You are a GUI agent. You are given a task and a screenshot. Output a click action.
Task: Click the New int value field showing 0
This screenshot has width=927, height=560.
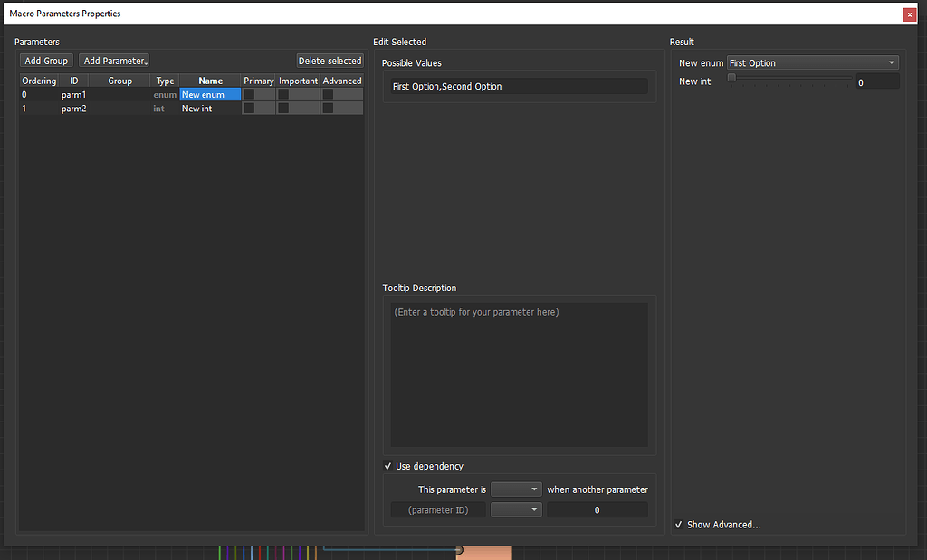(x=876, y=81)
